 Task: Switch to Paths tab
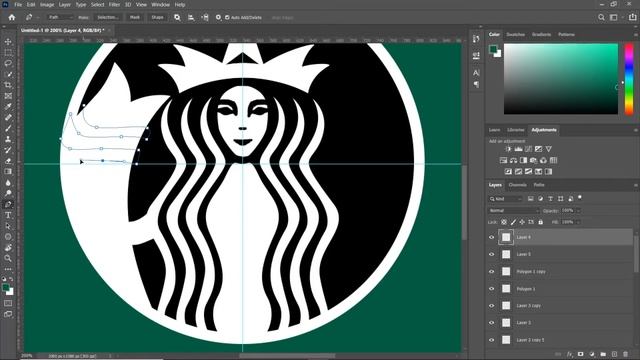click(539, 185)
